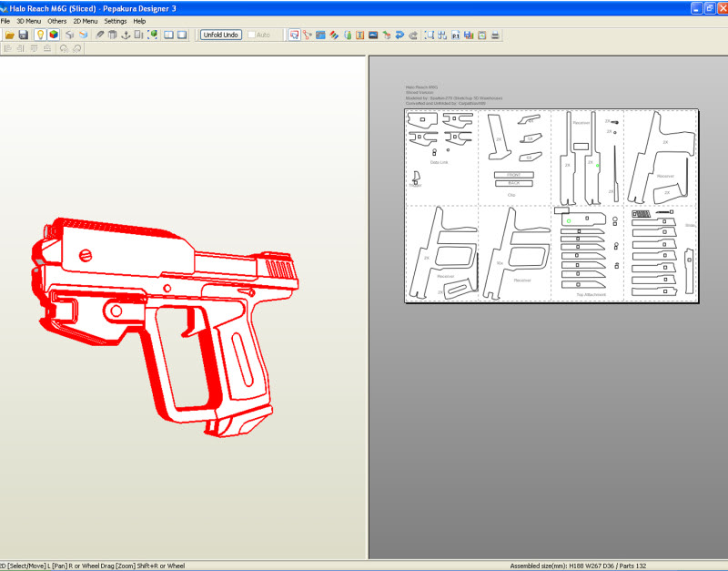Toggle the colored cube texture icon

(x=54, y=35)
